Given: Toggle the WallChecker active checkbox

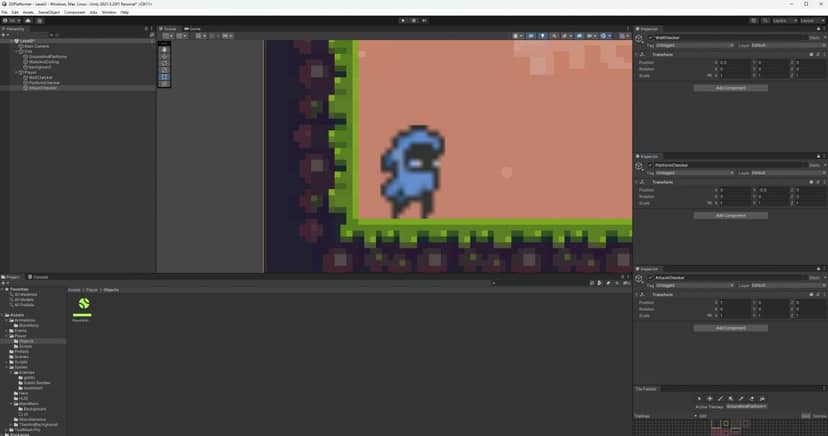Looking at the screenshot, I should pos(650,38).
